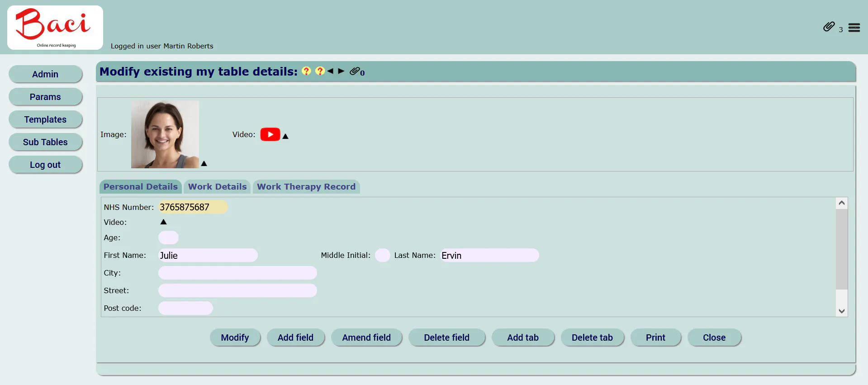Click the 'Logged in user Martin Roberts' text
This screenshot has width=868, height=385.
[x=162, y=46]
